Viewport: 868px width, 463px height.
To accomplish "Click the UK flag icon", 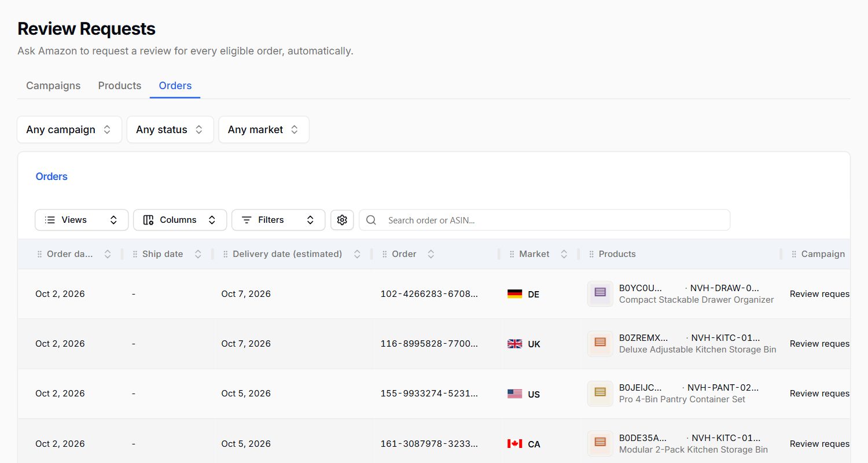I will click(x=514, y=344).
